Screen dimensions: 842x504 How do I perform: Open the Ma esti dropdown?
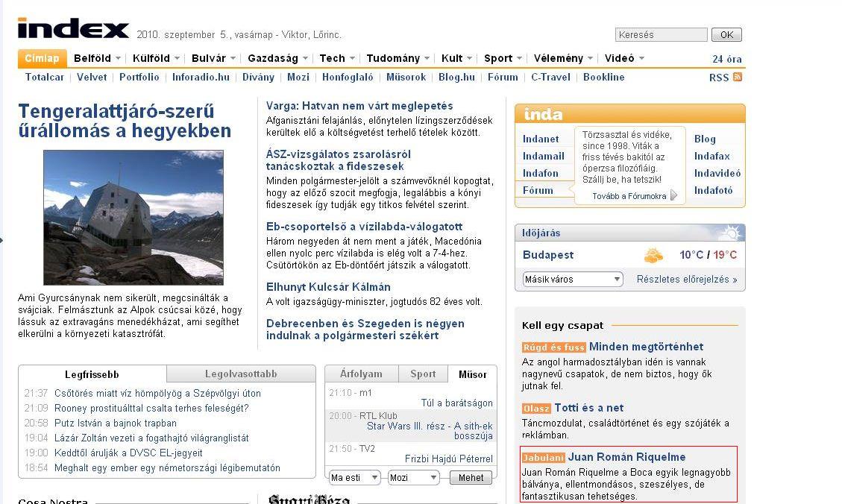click(354, 477)
